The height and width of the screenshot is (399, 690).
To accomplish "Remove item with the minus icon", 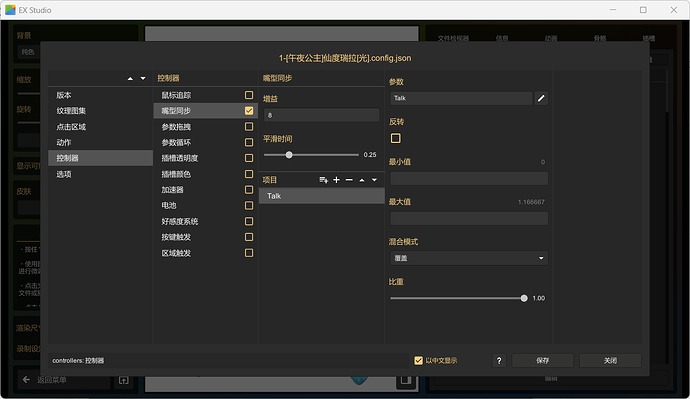I will (349, 180).
